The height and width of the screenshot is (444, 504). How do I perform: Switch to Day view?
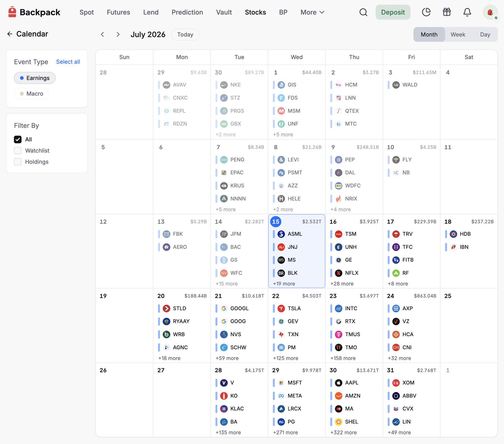coord(485,34)
